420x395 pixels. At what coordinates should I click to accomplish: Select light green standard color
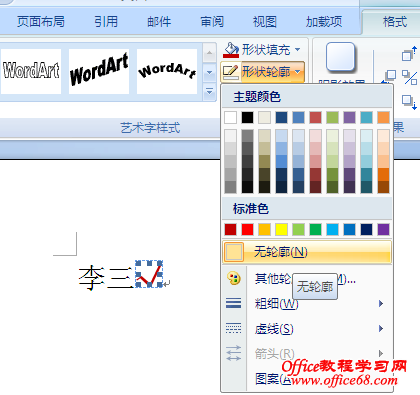298,229
